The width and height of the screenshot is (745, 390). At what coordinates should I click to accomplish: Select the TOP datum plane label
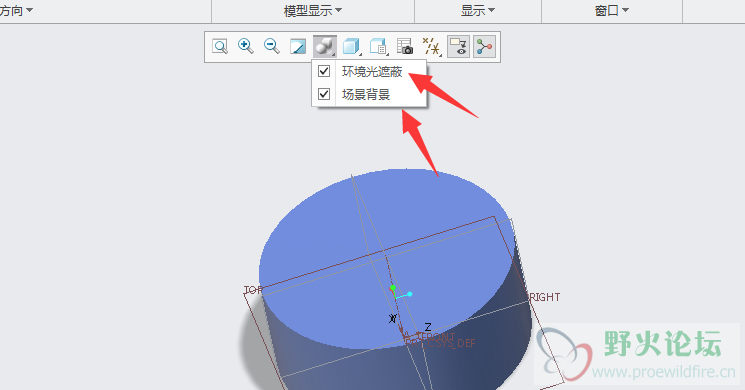click(x=252, y=290)
